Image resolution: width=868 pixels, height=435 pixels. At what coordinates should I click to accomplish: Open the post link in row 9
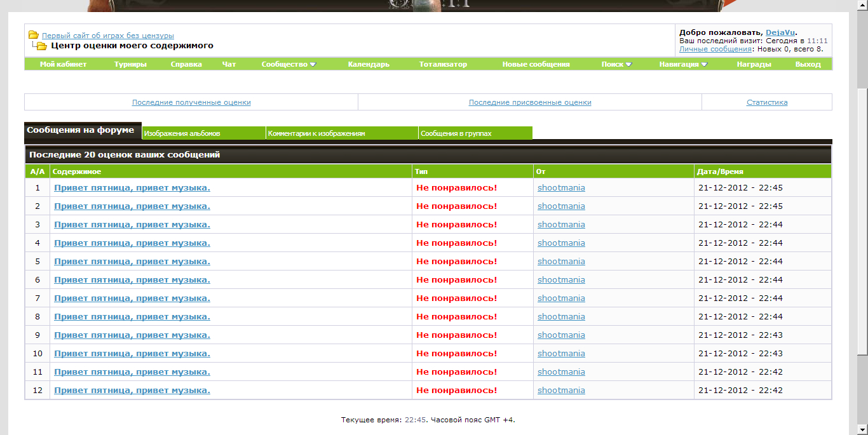coord(132,335)
